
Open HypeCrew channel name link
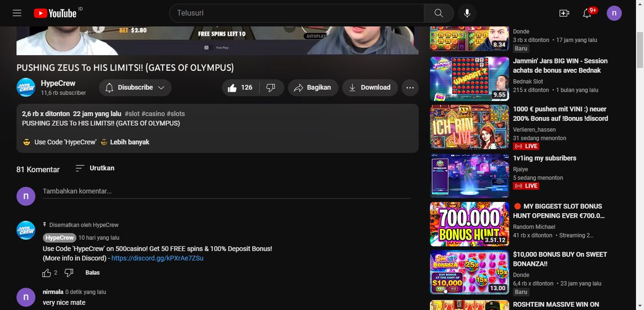click(x=58, y=83)
